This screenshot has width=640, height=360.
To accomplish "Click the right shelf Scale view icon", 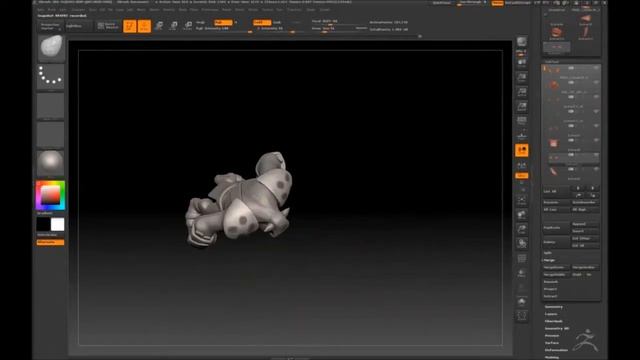I will point(522,229).
